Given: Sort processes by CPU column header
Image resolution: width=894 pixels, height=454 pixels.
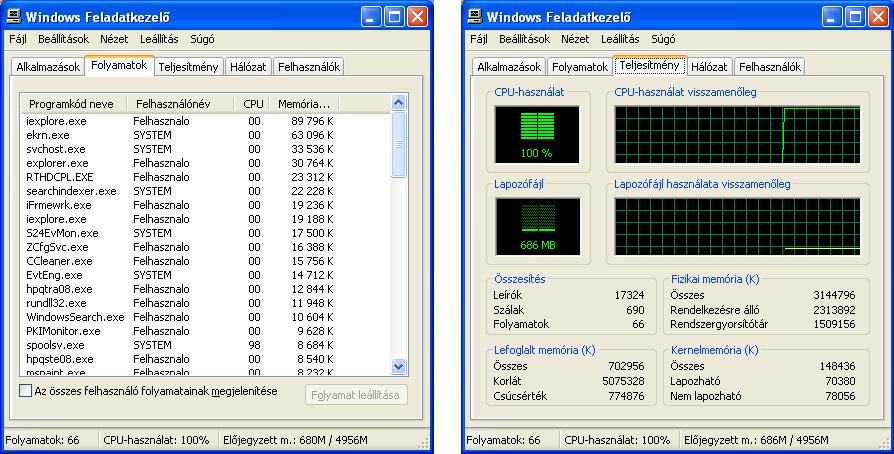Looking at the screenshot, I should point(251,104).
